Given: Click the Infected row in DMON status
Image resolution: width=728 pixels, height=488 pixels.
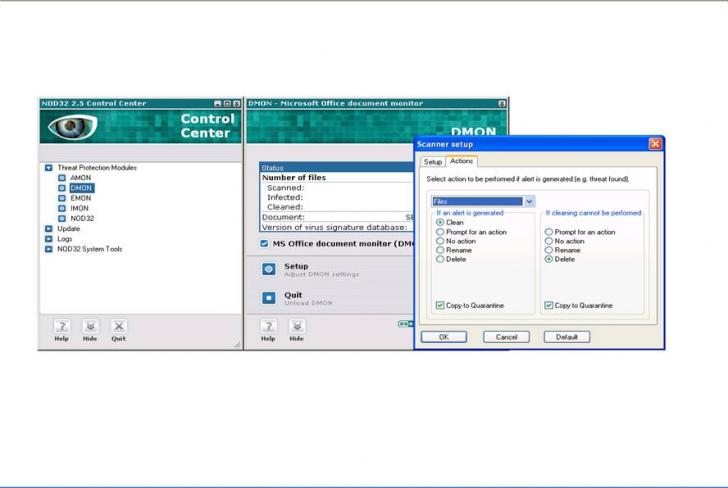Looking at the screenshot, I should click(337, 197).
